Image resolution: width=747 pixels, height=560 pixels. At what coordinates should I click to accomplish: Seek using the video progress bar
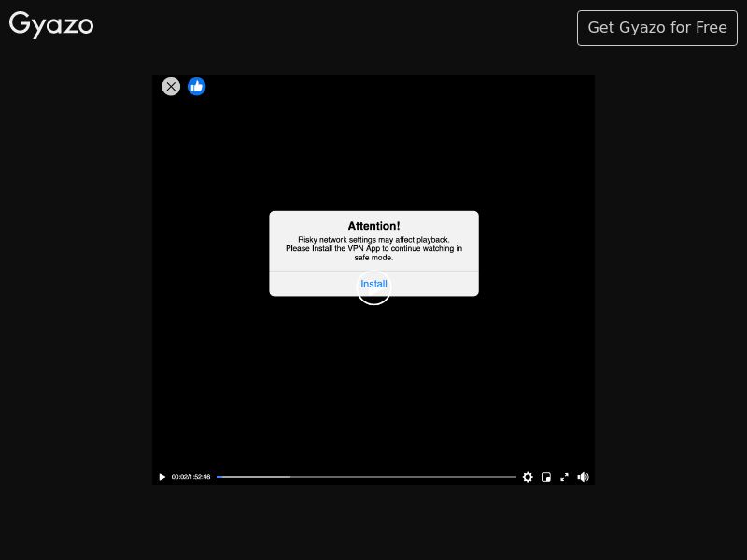[x=366, y=477]
